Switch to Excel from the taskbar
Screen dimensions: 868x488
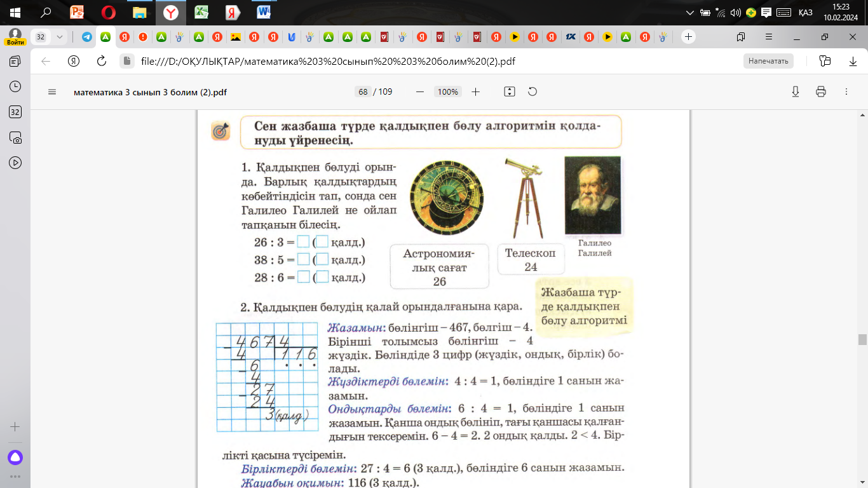(x=201, y=12)
